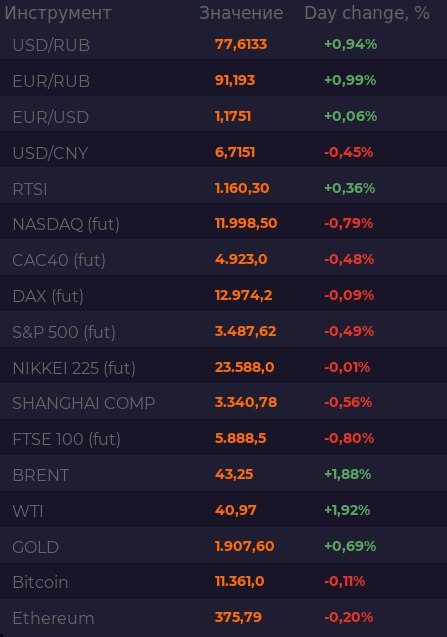This screenshot has height=637, width=447.
Task: Open the Ethereum instrument row
Action: pos(224,618)
